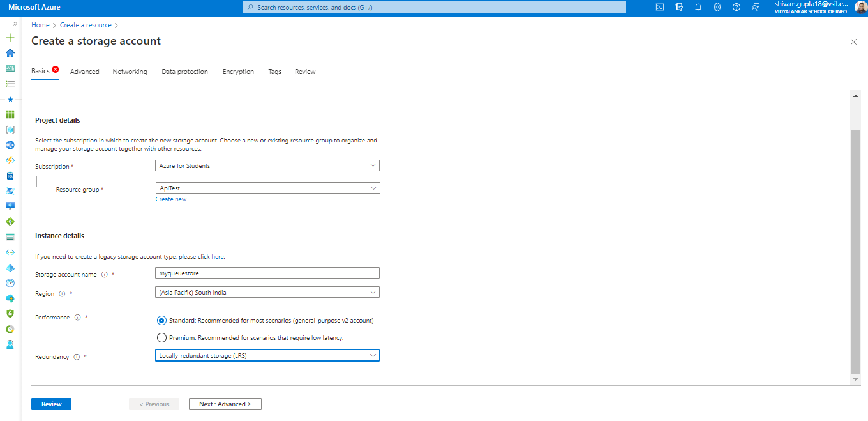Screen dimensions: 868x421
Task: Open the Redundancy dropdown
Action: click(x=267, y=355)
